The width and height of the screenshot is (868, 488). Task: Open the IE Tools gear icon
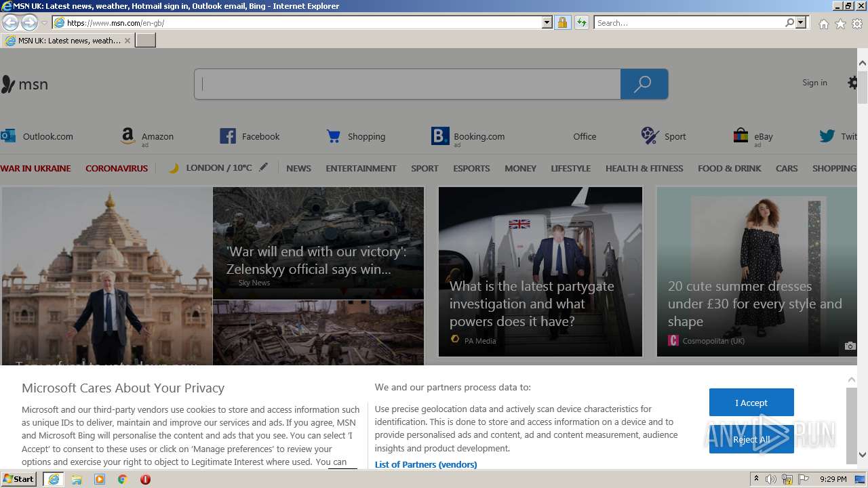coord(857,24)
